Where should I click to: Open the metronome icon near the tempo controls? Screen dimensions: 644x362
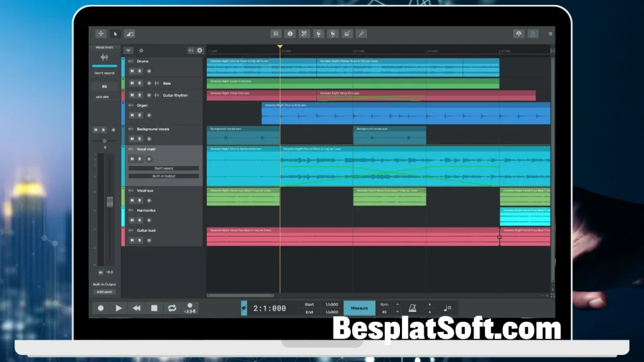(413, 308)
